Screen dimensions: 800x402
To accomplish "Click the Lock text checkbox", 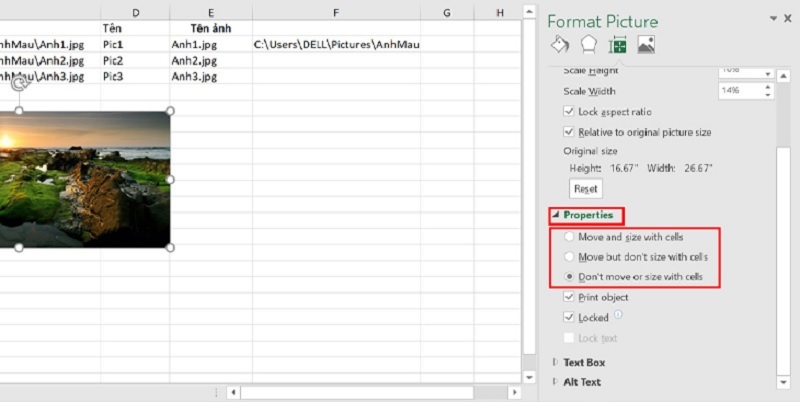I will pos(569,337).
